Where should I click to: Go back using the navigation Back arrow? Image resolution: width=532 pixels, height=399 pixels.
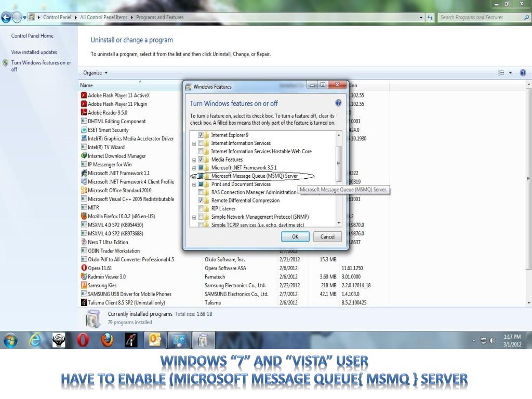coord(6,17)
